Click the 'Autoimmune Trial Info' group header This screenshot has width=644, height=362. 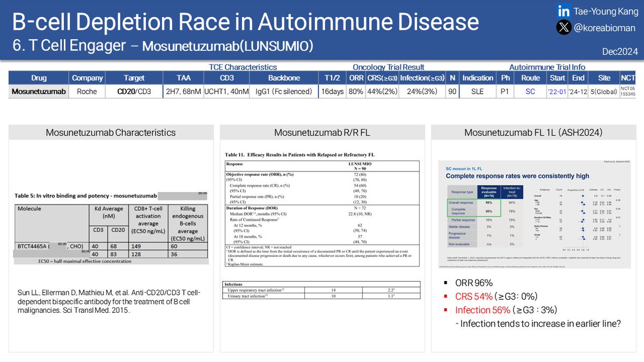pos(547,67)
